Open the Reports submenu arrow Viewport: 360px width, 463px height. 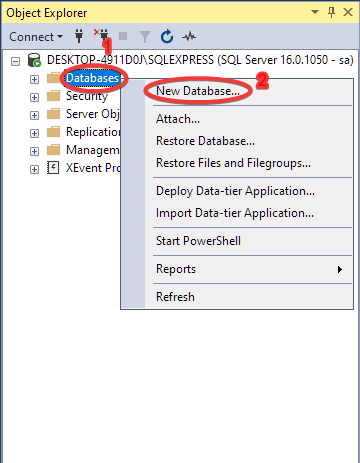tap(340, 269)
